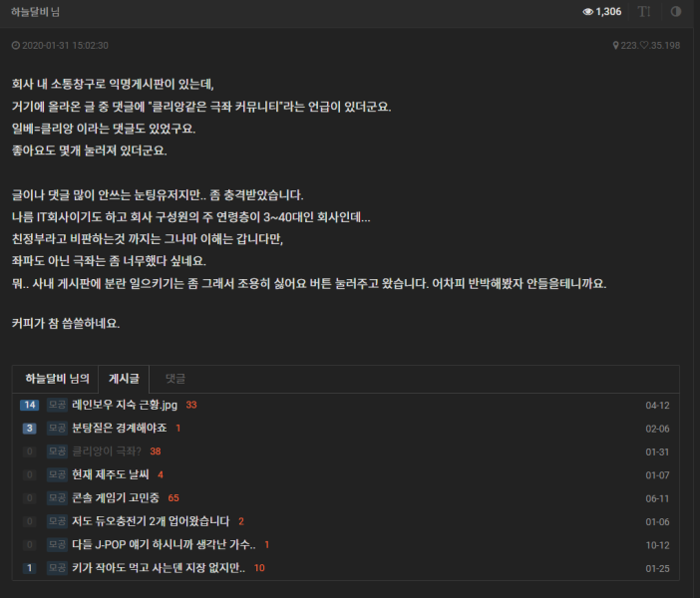Open post 클리앙이 극좌?
700x598 pixels.
click(x=107, y=451)
